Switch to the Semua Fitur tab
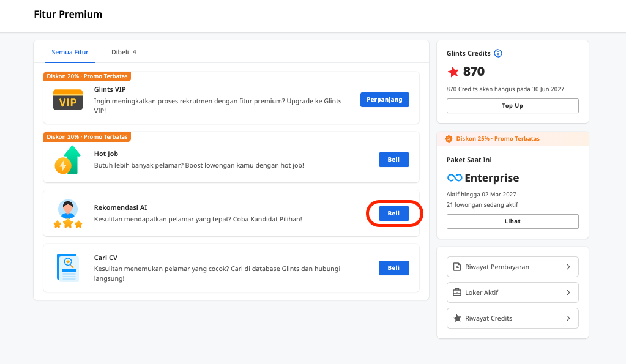The height and width of the screenshot is (364, 626). pyautogui.click(x=70, y=52)
